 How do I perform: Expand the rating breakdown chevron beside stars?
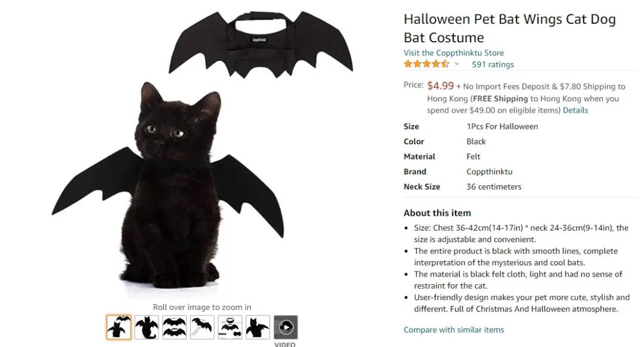coord(457,64)
